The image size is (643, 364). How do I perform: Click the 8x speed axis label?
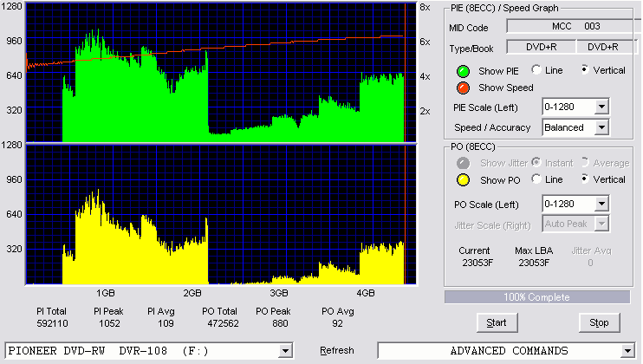(425, 8)
